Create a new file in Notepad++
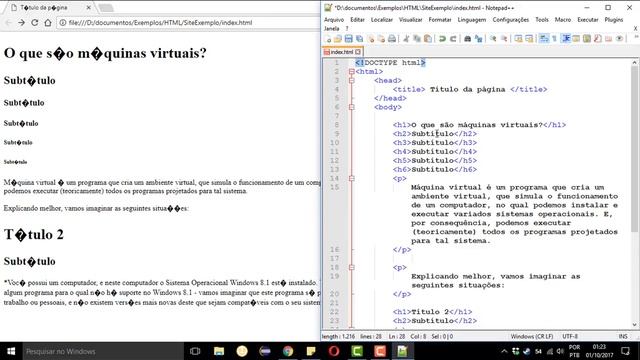The image size is (640, 360). [327, 39]
